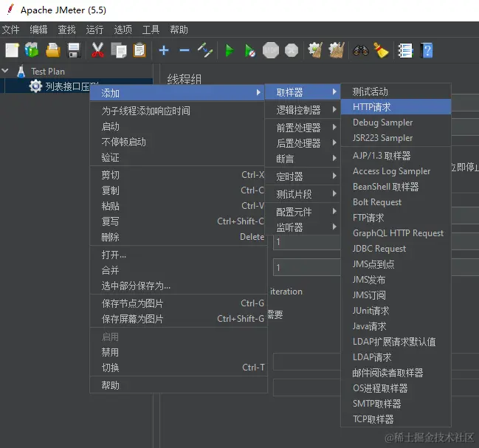
Task: Click 删除 in context menu
Action: 179,237
